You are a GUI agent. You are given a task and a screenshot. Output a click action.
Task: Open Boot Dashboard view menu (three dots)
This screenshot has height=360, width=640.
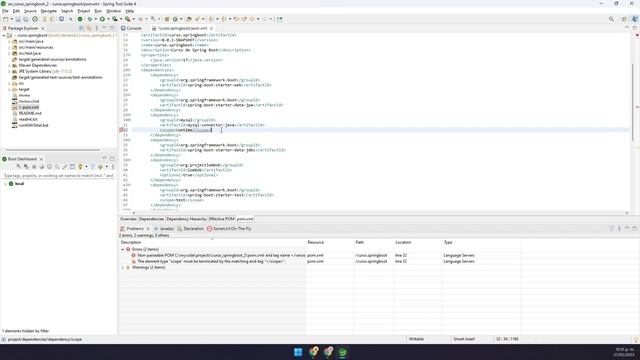113,167
